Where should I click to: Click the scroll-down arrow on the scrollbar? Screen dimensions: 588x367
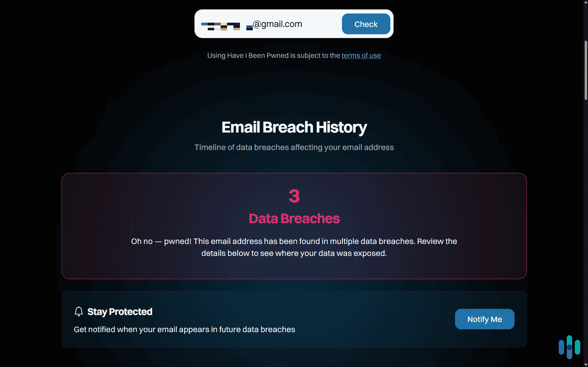click(585, 364)
